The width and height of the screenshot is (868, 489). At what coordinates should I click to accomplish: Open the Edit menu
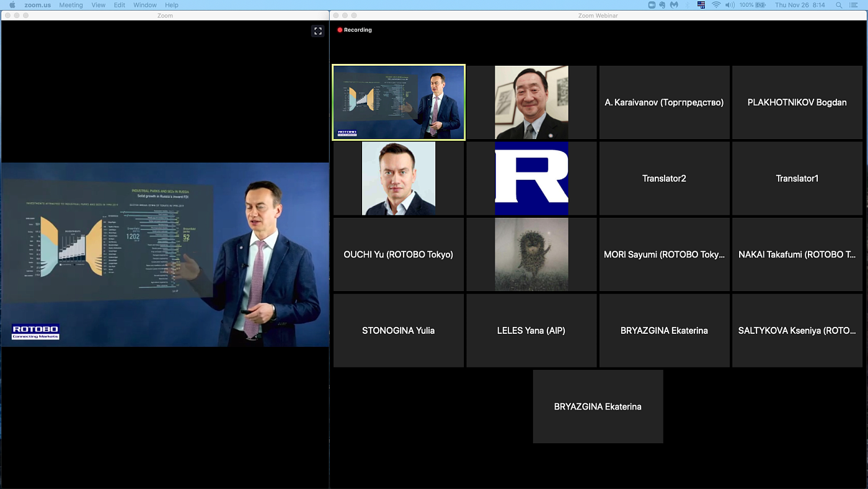[x=120, y=5]
